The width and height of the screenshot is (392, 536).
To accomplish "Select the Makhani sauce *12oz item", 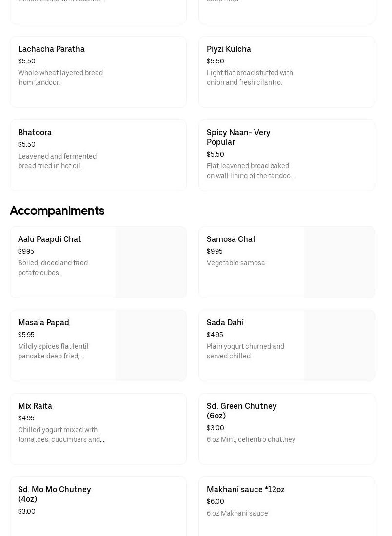I will (246, 490).
